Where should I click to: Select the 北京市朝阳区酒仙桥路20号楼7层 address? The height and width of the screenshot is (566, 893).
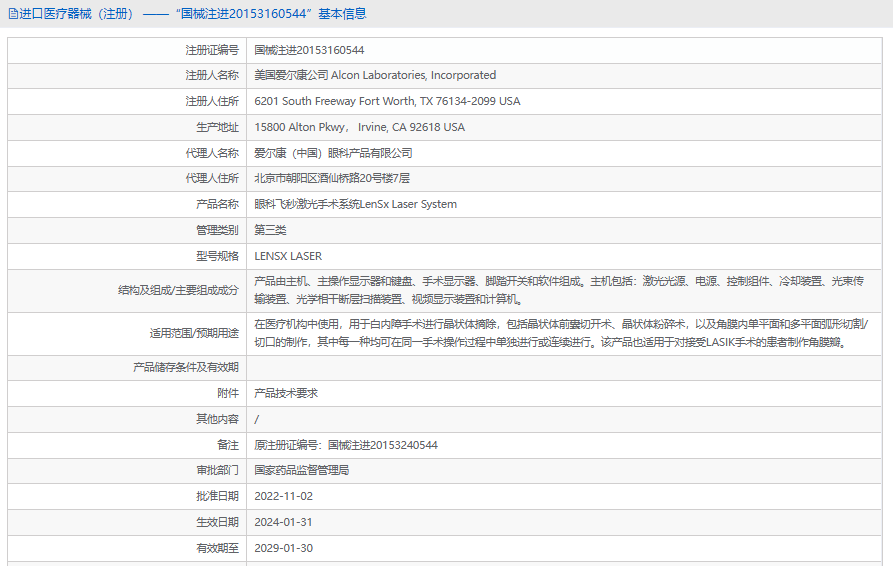(332, 178)
